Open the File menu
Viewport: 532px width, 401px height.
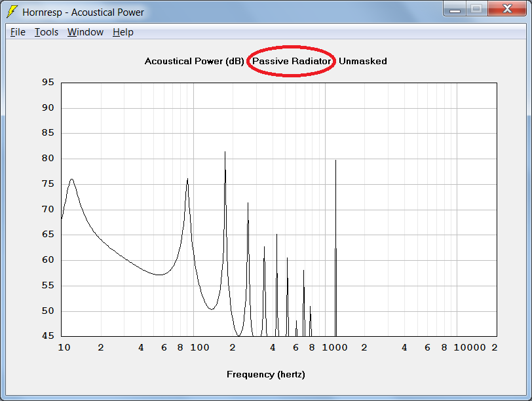pos(18,32)
